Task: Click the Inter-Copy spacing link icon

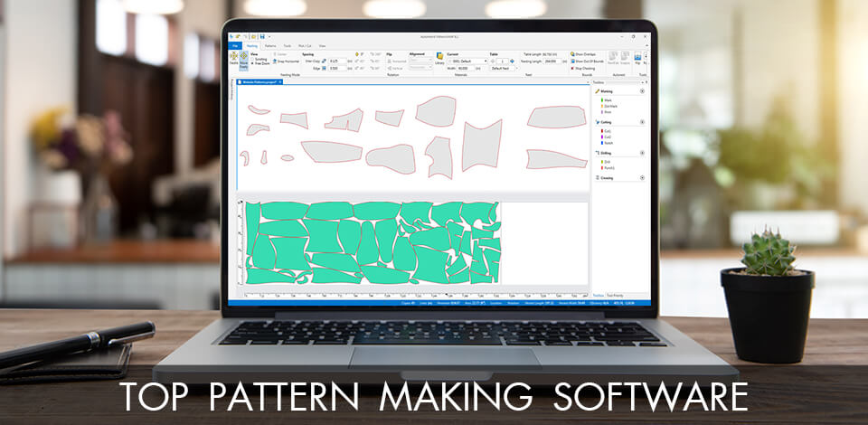Action: point(325,61)
